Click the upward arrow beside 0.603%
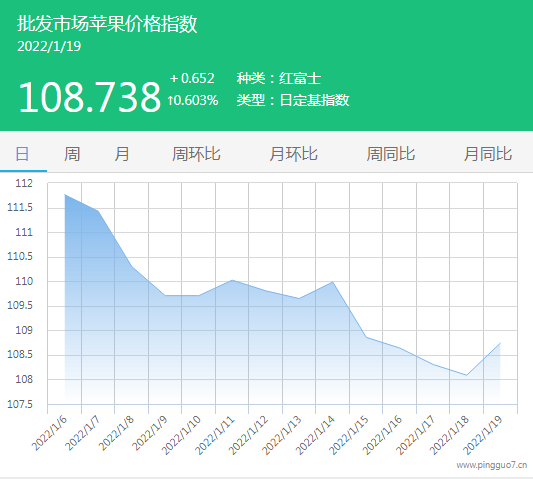Image resolution: width=533 pixels, height=479 pixels. pyautogui.click(x=171, y=100)
